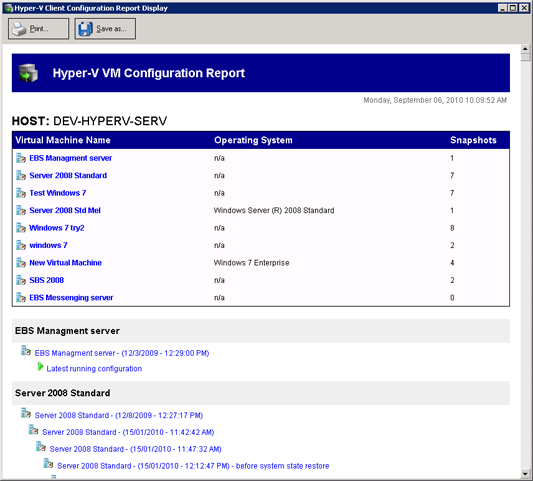The height and width of the screenshot is (481, 533).
Task: Click snapshot icon for 11:42:42 AM entry
Action: pyautogui.click(x=33, y=430)
